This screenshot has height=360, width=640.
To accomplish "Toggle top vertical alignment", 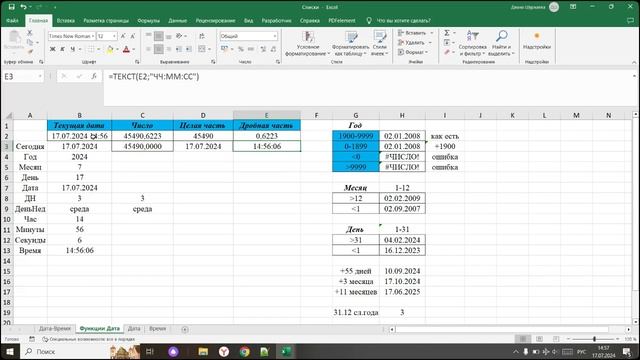I will (x=149, y=36).
